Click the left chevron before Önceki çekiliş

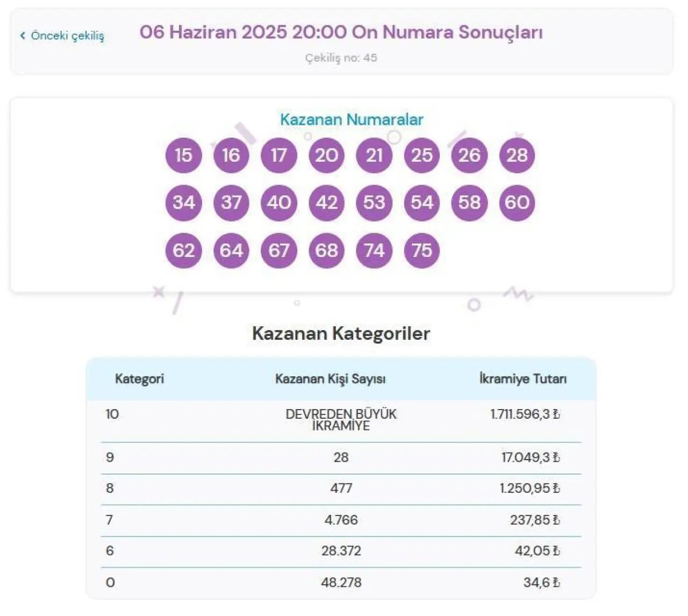pos(23,35)
